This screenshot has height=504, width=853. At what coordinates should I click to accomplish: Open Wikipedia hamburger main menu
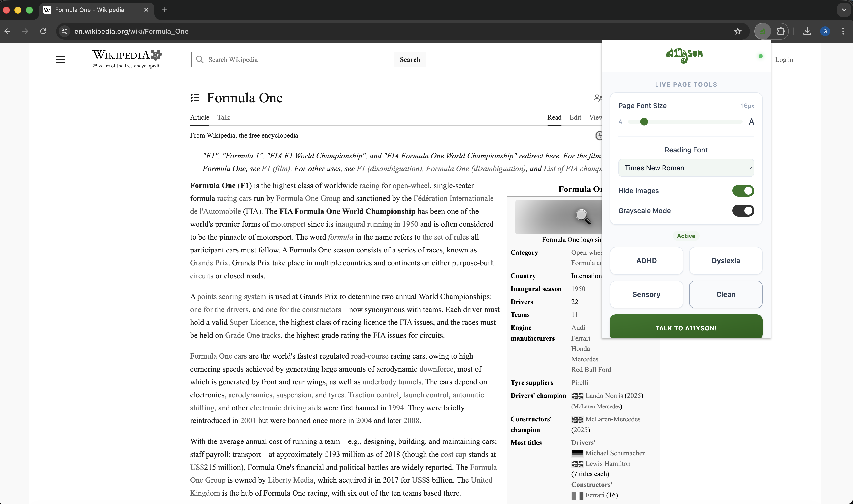tap(60, 60)
